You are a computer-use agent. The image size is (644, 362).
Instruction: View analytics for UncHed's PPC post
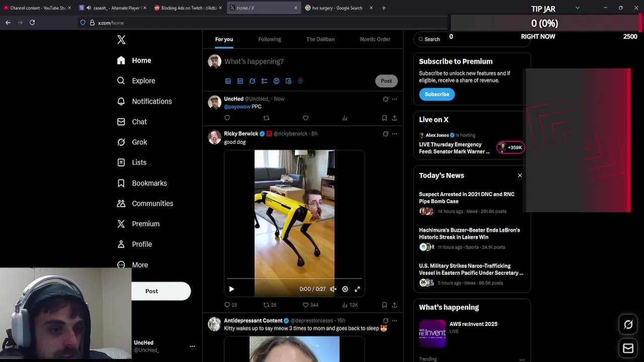tap(345, 118)
